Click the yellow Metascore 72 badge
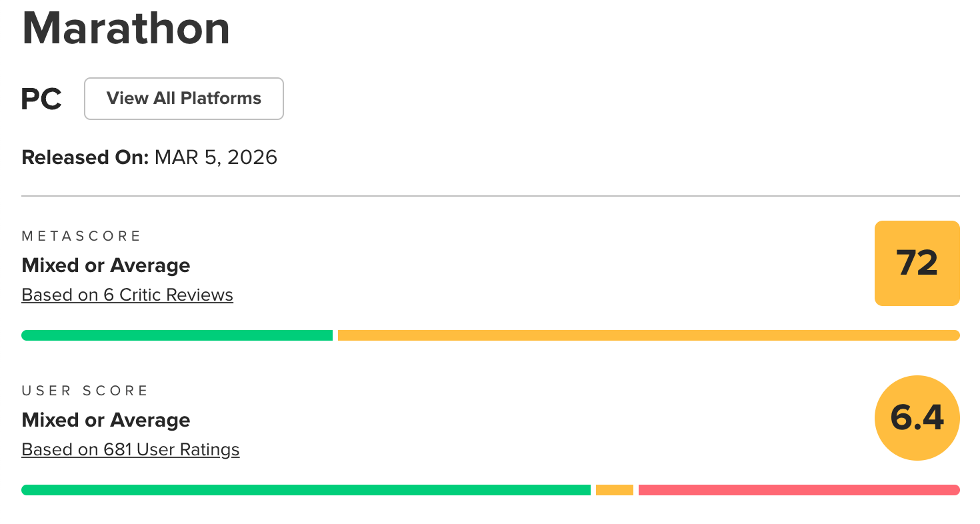Viewport: 980px width, 524px height. point(917,263)
